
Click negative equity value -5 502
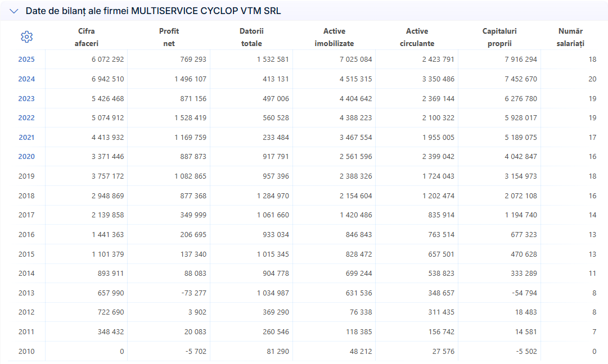pyautogui.click(x=526, y=351)
